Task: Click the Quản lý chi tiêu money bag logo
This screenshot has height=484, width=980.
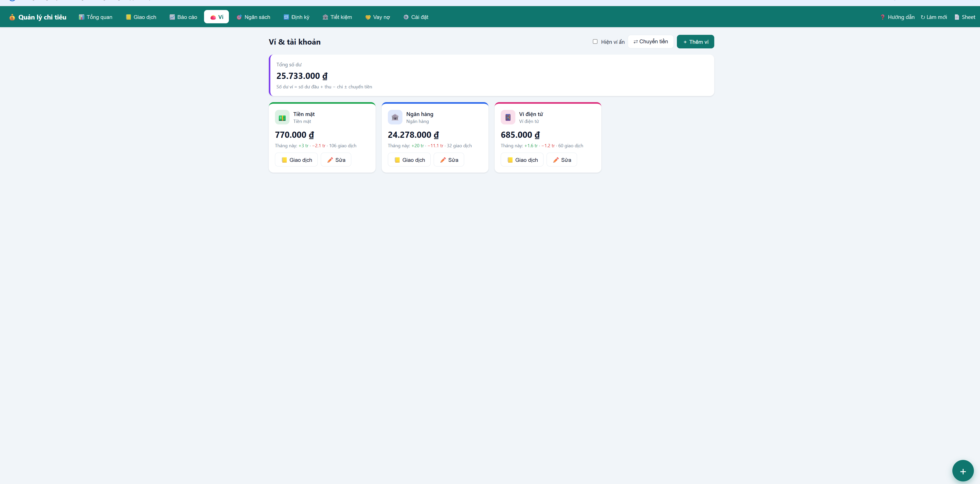Action: pos(12,17)
